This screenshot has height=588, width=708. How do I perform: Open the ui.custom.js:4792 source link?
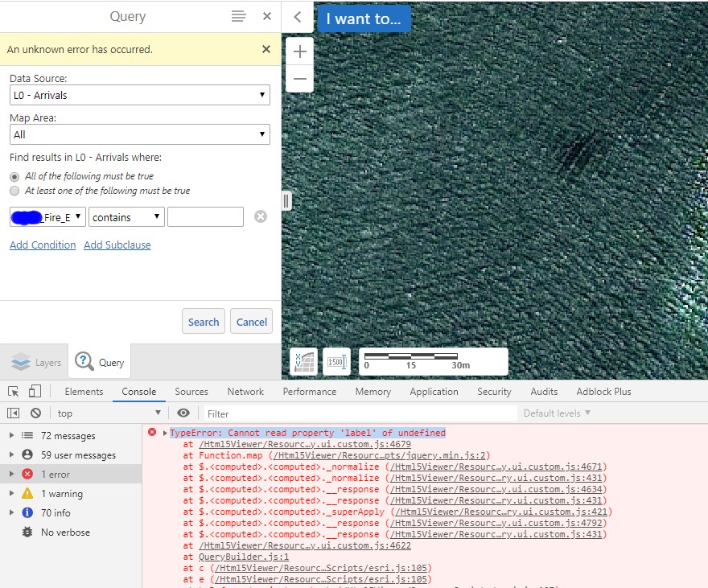pos(496,523)
